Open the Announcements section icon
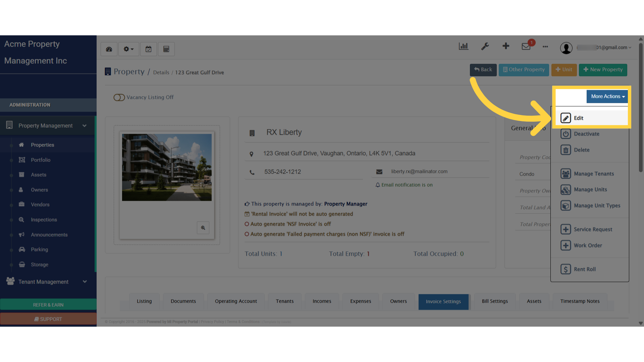 [x=21, y=235]
